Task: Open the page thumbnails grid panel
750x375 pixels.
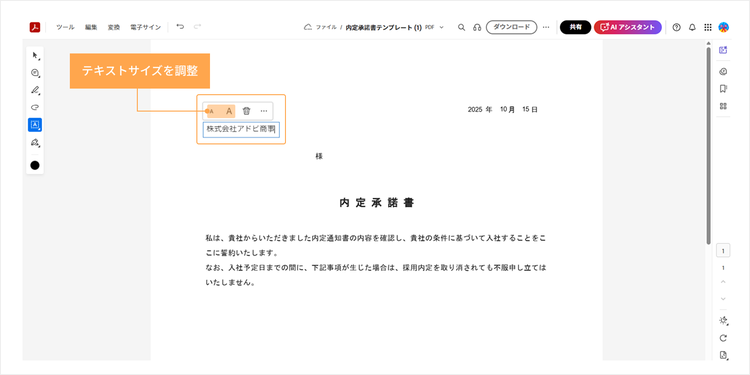Action: [x=723, y=106]
